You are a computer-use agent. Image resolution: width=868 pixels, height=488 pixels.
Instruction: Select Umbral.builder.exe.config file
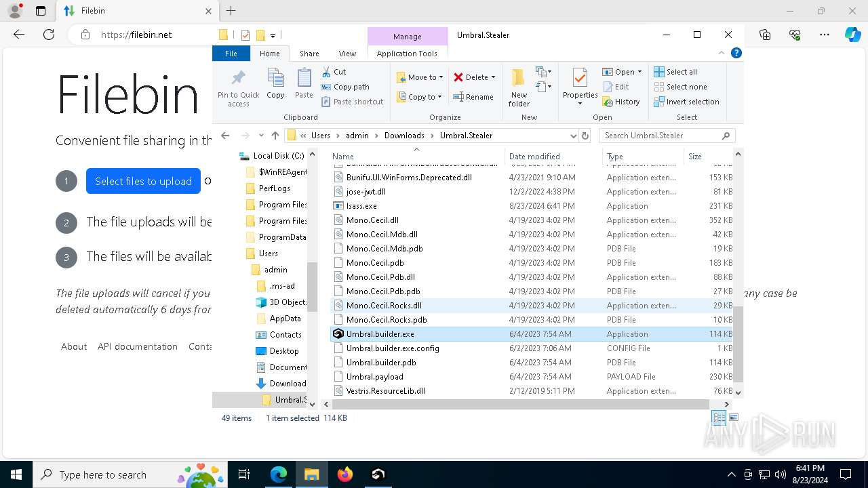(x=393, y=348)
